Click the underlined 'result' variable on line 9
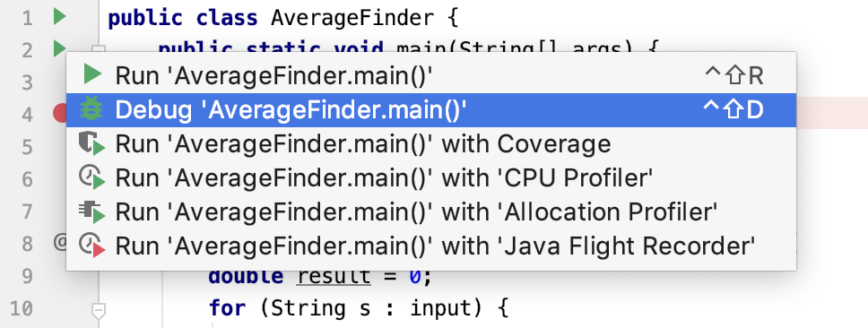Image resolution: width=868 pixels, height=328 pixels. [334, 276]
